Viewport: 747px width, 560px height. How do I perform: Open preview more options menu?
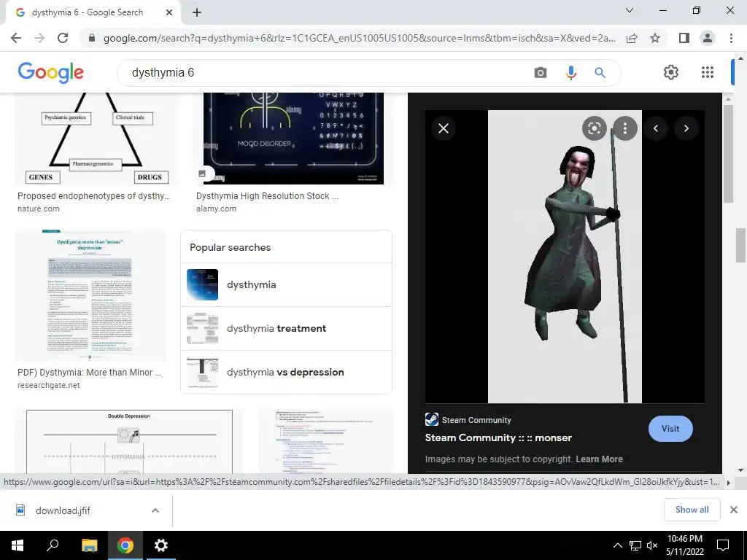pos(624,128)
